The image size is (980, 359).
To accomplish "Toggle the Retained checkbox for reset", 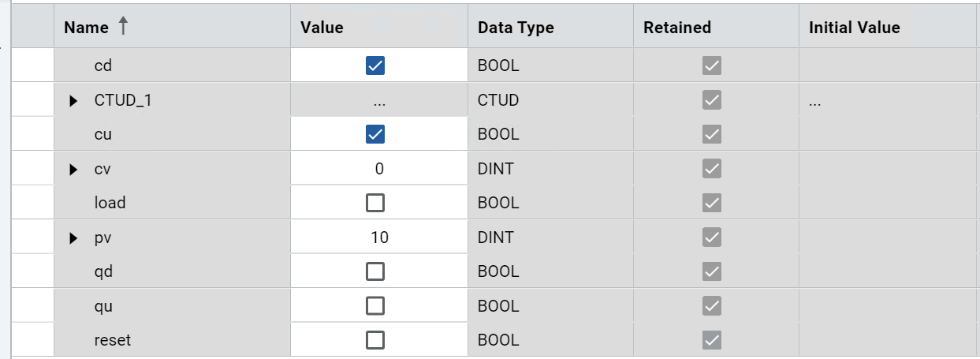I will (712, 340).
